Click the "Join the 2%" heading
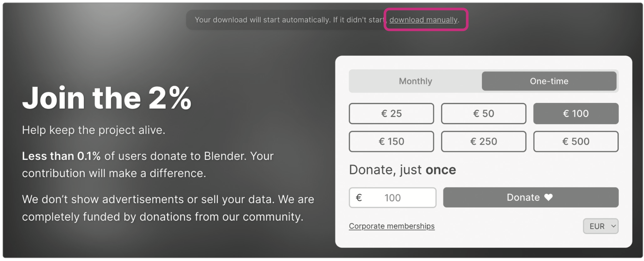 pyautogui.click(x=107, y=98)
